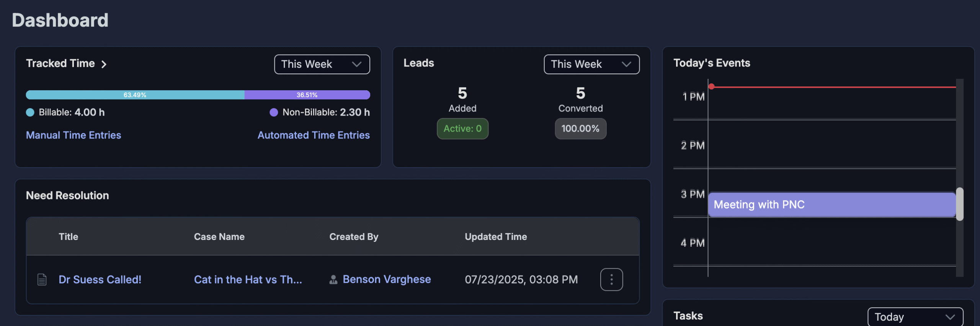Click the red current-time marker in Today's Events
Image resolution: width=980 pixels, height=326 pixels.
click(711, 86)
